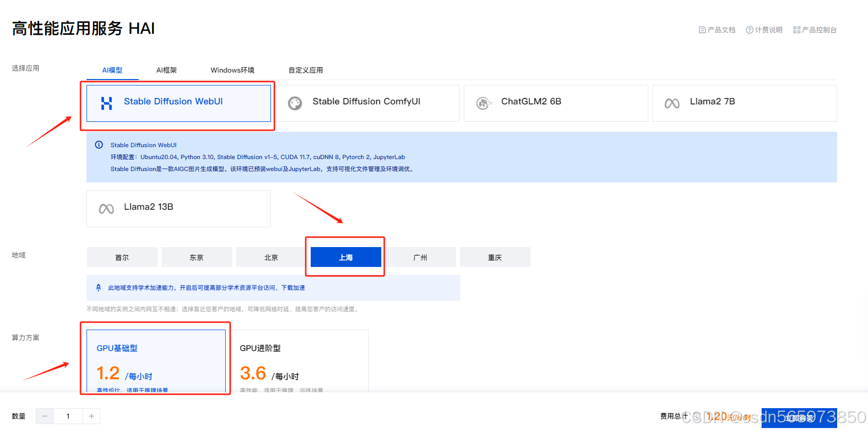868x432 pixels.
Task: Choose the Llama2 7B application card
Action: [x=745, y=103]
